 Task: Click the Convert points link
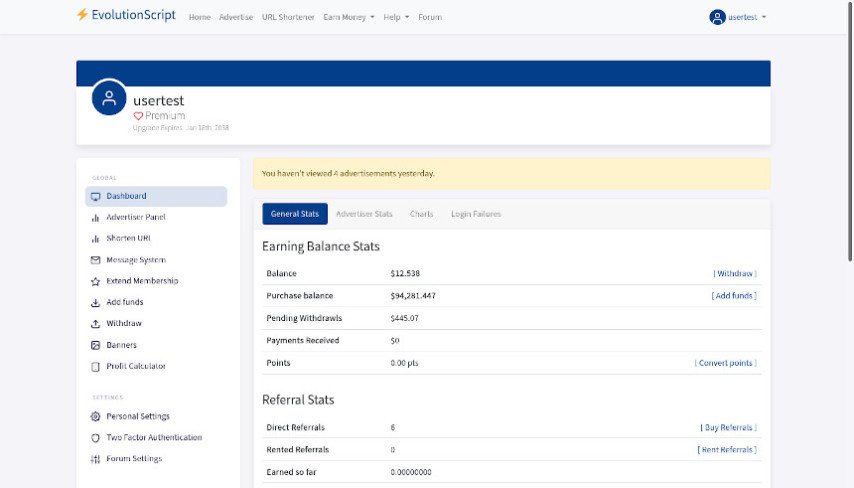725,363
